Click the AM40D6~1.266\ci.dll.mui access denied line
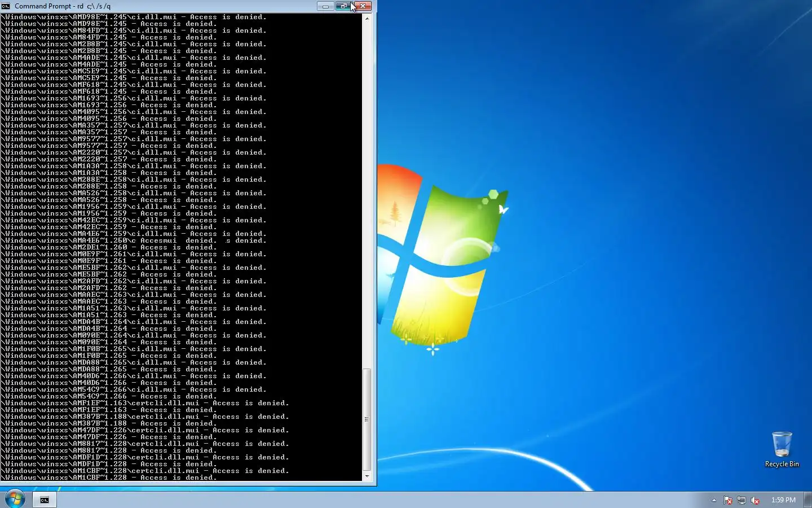 click(x=134, y=376)
